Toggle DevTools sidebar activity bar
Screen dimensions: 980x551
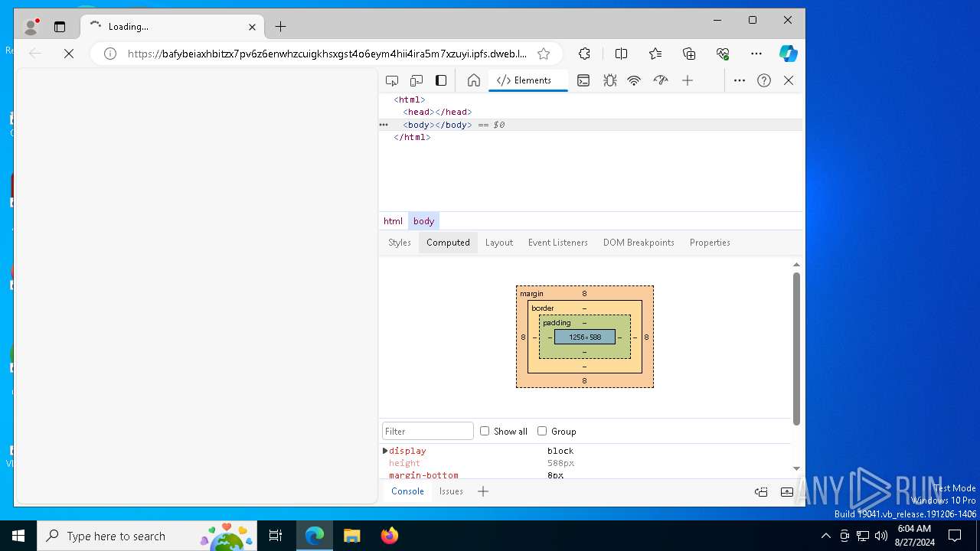441,80
